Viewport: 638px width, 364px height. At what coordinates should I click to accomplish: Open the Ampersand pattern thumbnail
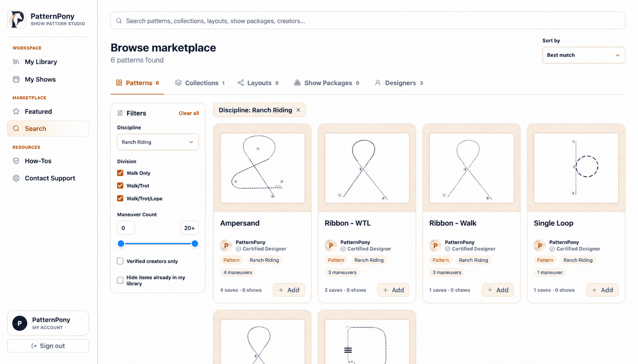click(263, 168)
